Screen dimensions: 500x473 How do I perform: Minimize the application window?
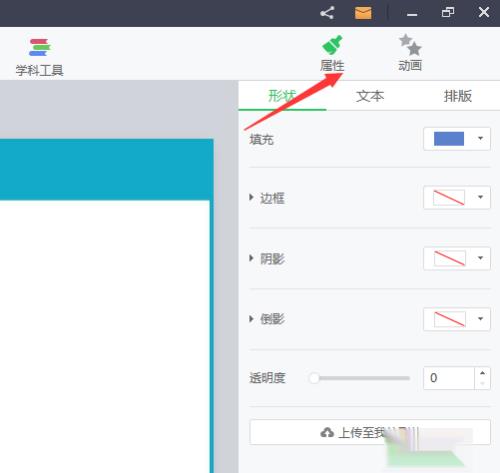pos(412,14)
